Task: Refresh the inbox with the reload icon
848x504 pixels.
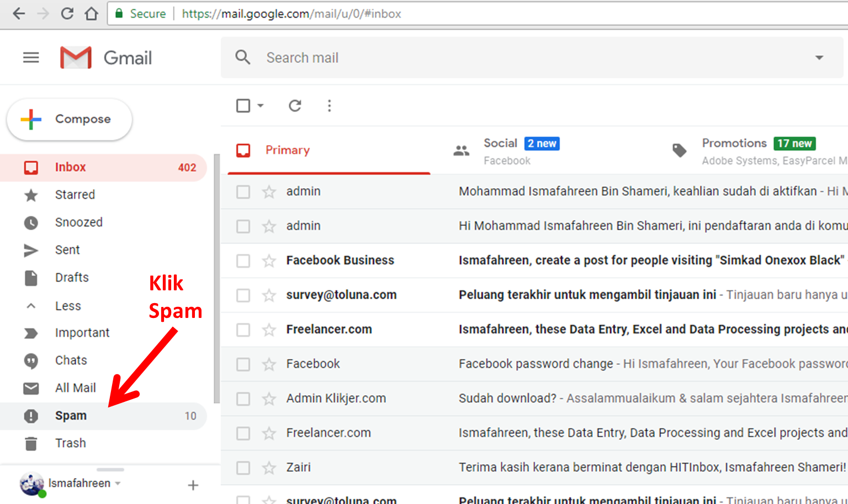Action: (295, 105)
